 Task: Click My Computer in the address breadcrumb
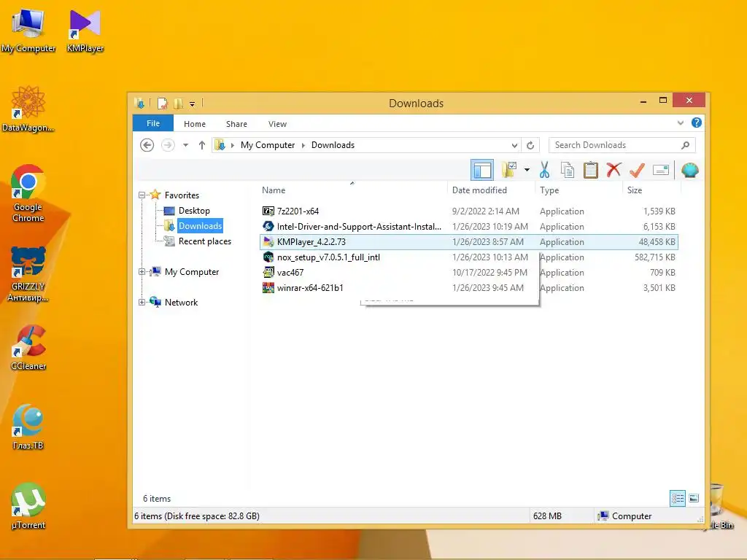(x=268, y=145)
